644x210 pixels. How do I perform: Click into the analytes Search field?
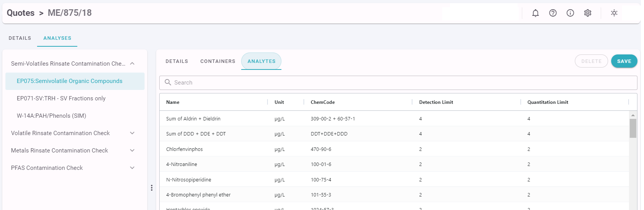398,83
